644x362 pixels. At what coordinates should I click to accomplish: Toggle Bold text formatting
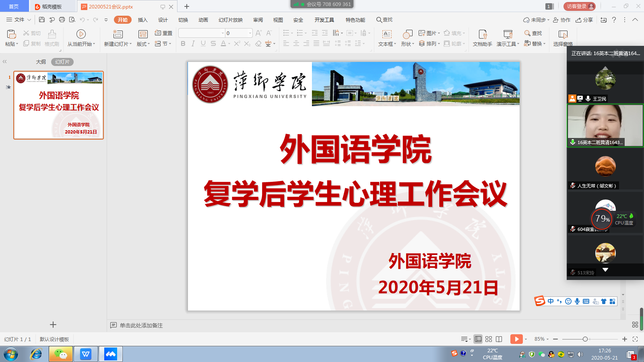coord(183,43)
